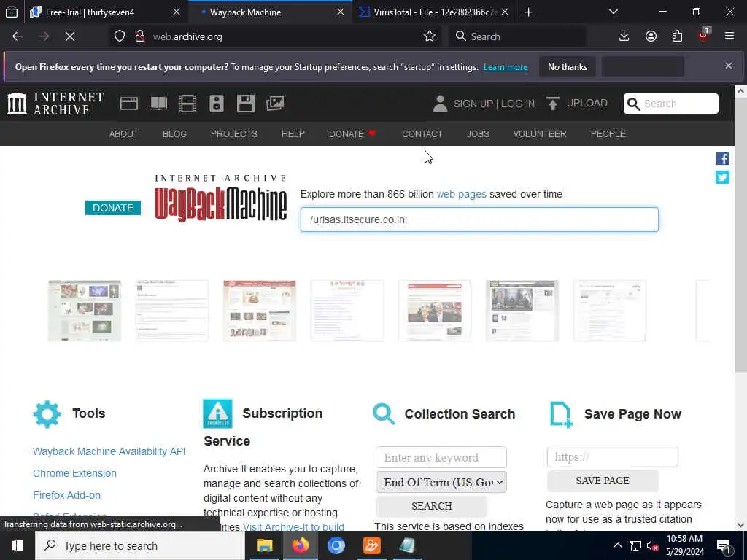The width and height of the screenshot is (747, 560).
Task: Switch to Free-Trial thirtyseven4 tab
Action: [x=98, y=12]
